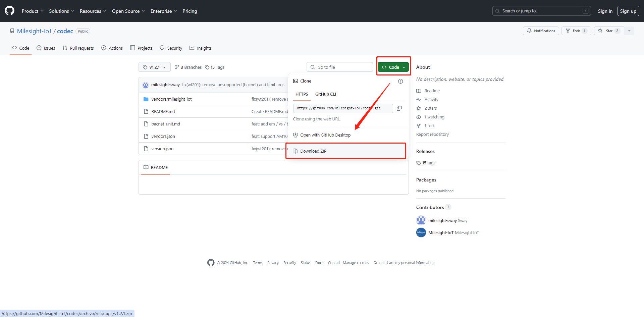Open the Activity link in About
The image size is (644, 317).
click(427, 100)
